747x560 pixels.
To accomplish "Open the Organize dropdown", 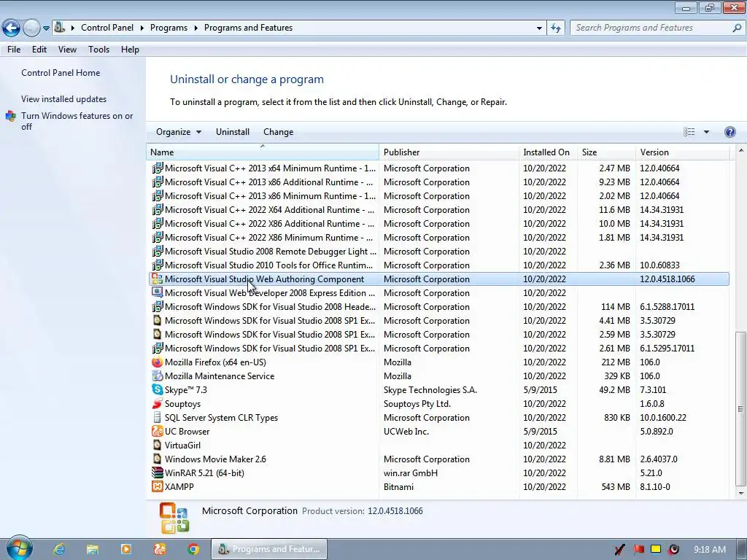I will click(179, 132).
